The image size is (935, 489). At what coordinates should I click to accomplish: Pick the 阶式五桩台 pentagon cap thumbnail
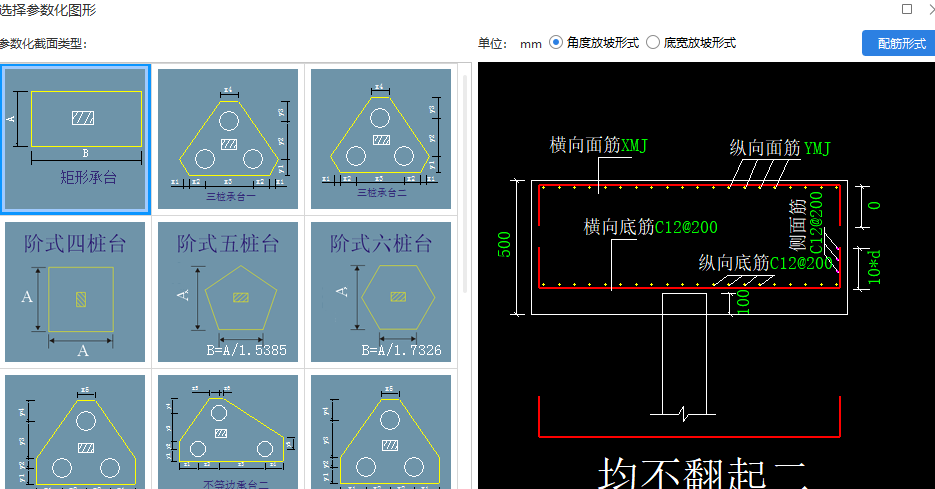coord(228,292)
